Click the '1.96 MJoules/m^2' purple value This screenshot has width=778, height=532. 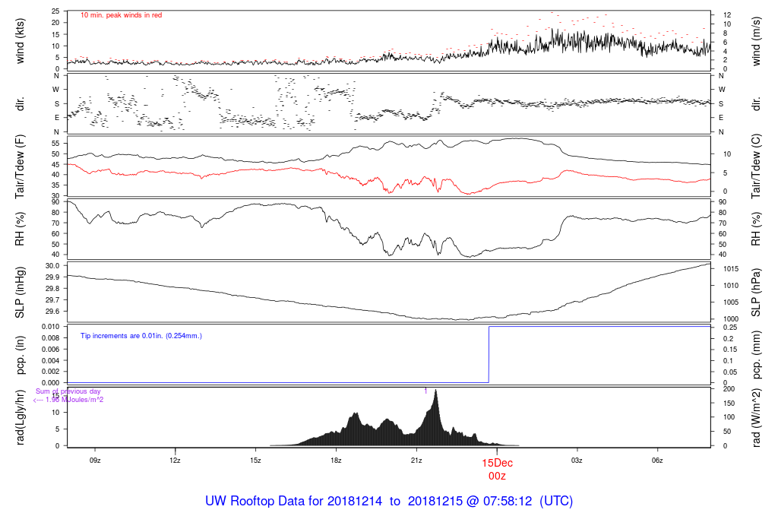(74, 400)
